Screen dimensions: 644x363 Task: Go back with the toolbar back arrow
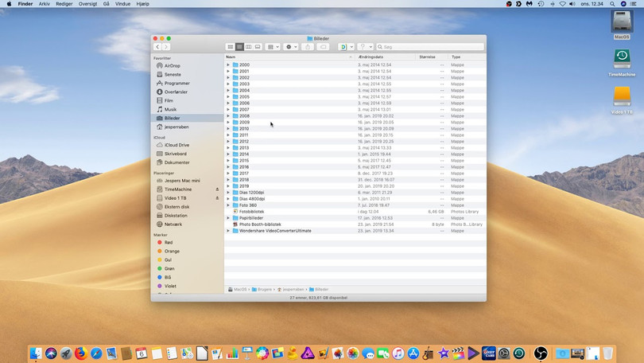157,47
